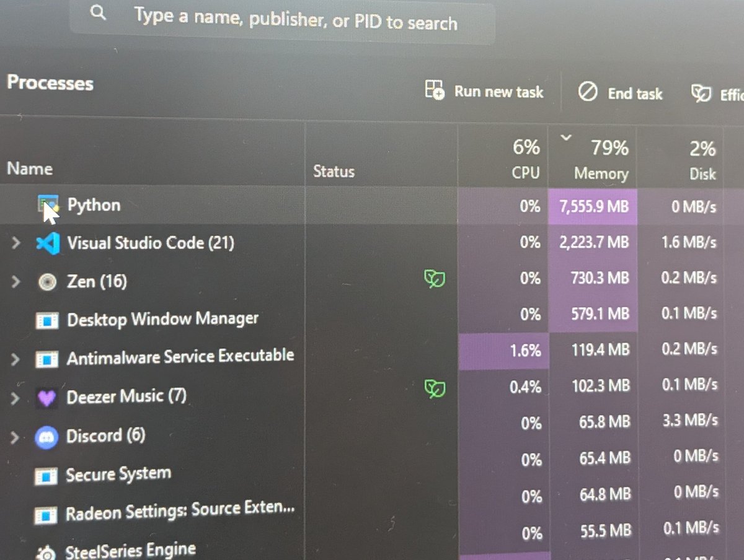Click the End task circle-slash icon
744x560 pixels.
[x=588, y=92]
